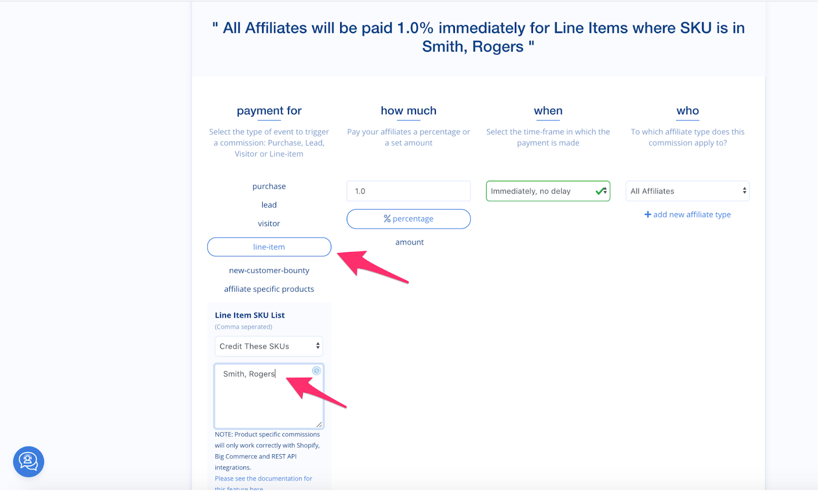This screenshot has width=832, height=504.
Task: Click the clock icon inside the SKU textarea
Action: click(x=317, y=370)
